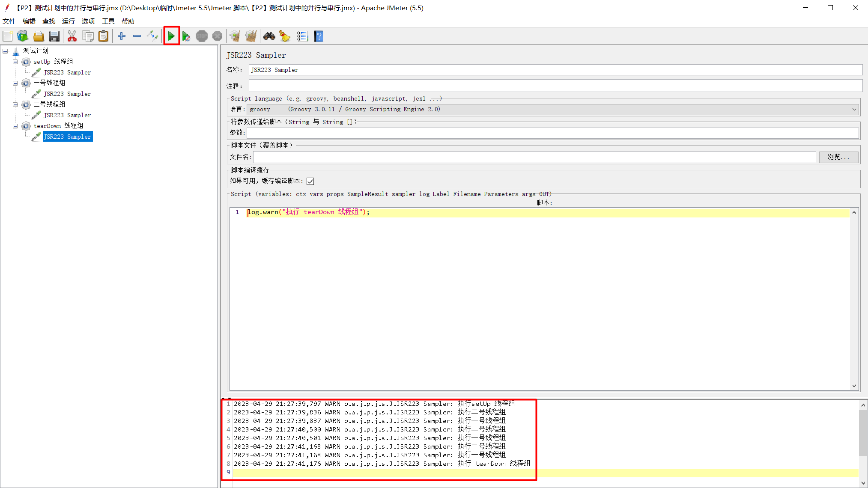Click Start no pauses icon

click(x=186, y=36)
